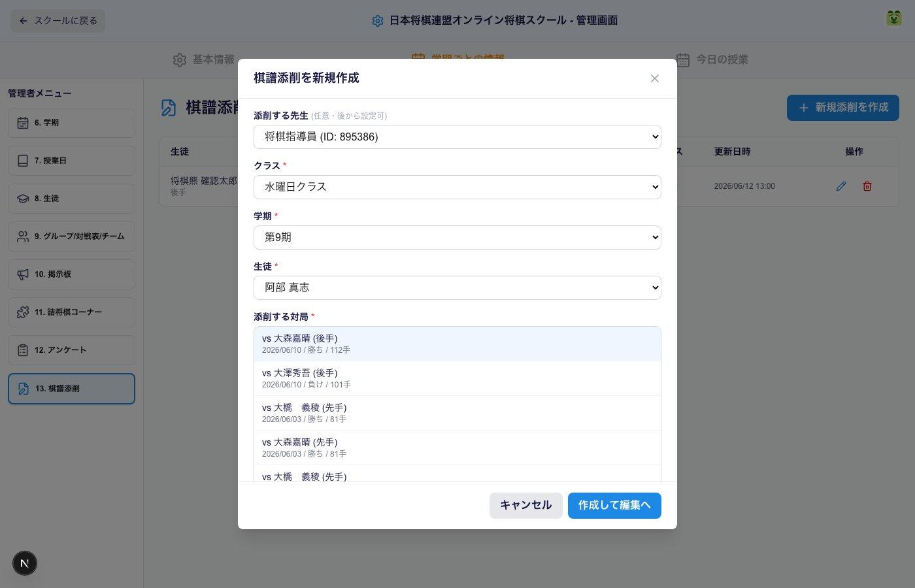Close the 棋譜添削を新規作成 dialog

point(654,78)
